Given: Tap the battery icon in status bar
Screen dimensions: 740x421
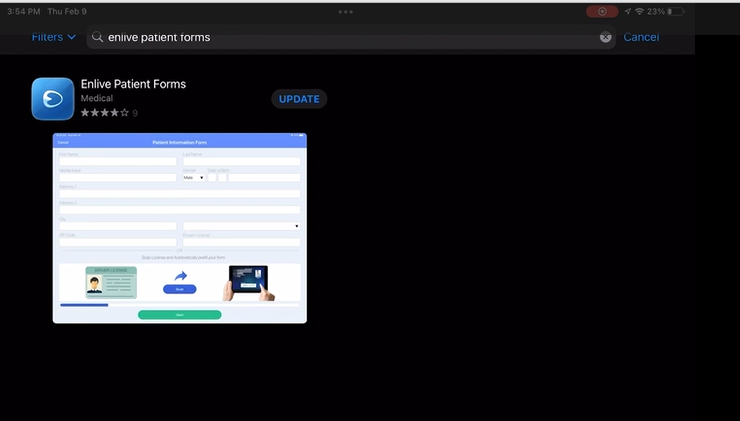Looking at the screenshot, I should point(676,11).
